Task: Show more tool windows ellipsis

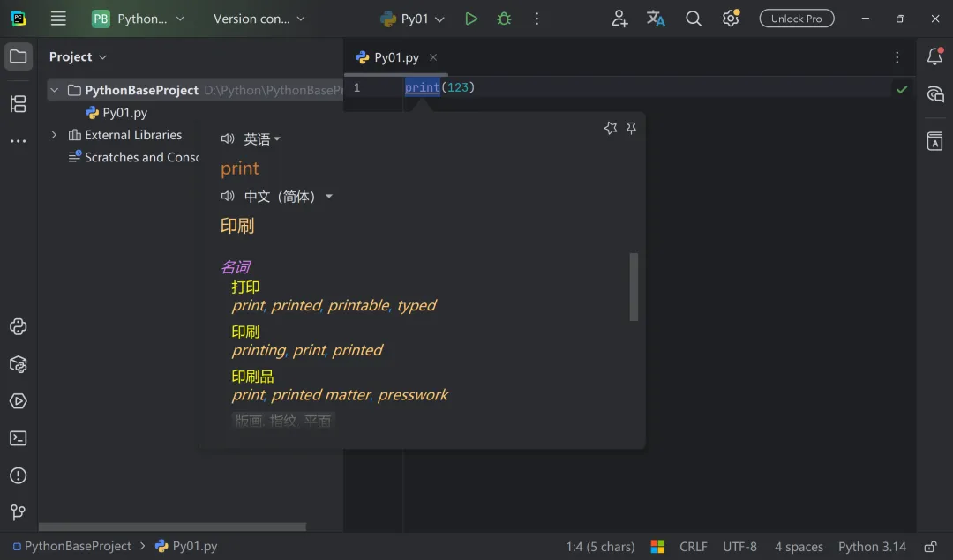Action: pos(19,141)
